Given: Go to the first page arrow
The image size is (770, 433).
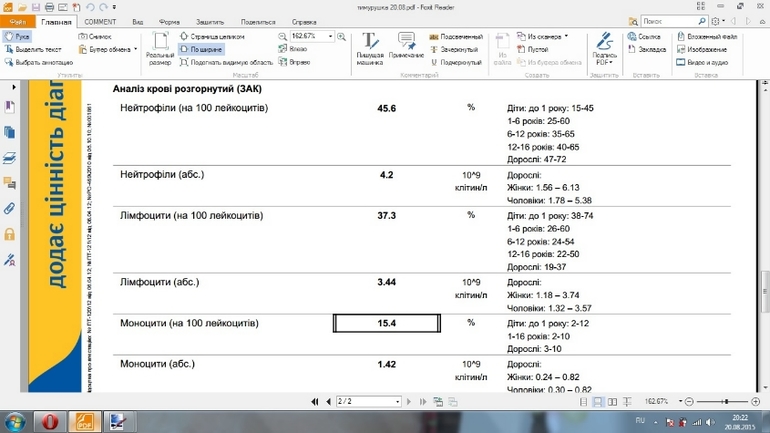Looking at the screenshot, I should 316,401.
